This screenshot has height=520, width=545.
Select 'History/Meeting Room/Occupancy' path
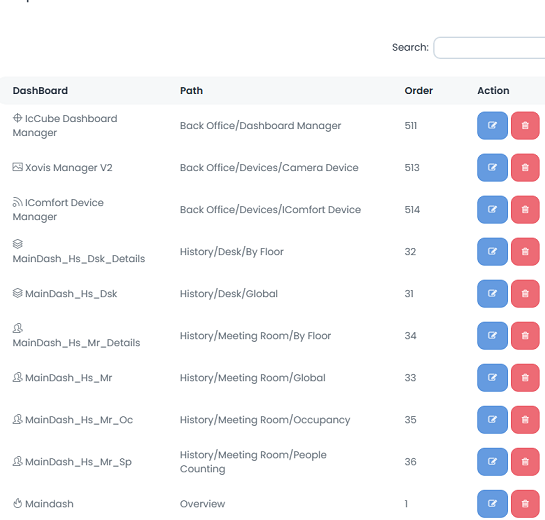(265, 420)
